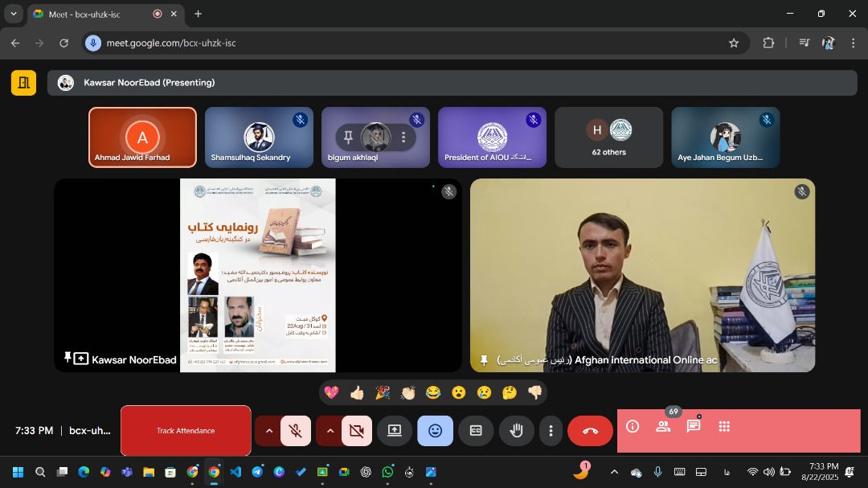
Task: Raise your hand in the meeting
Action: pos(516,431)
